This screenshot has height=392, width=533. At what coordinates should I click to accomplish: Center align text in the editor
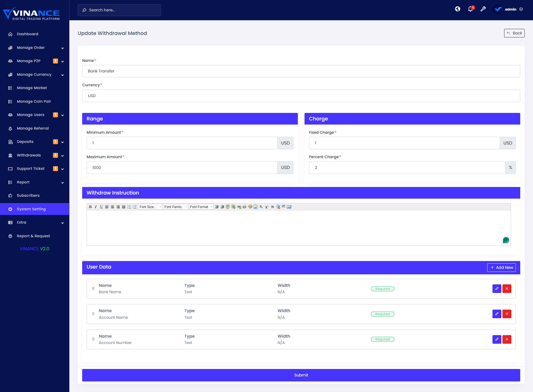(x=112, y=207)
